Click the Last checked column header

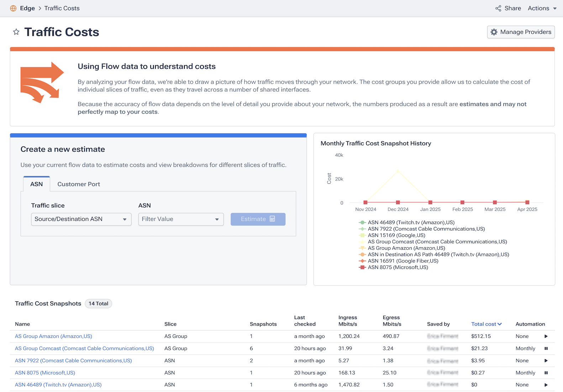[305, 321]
